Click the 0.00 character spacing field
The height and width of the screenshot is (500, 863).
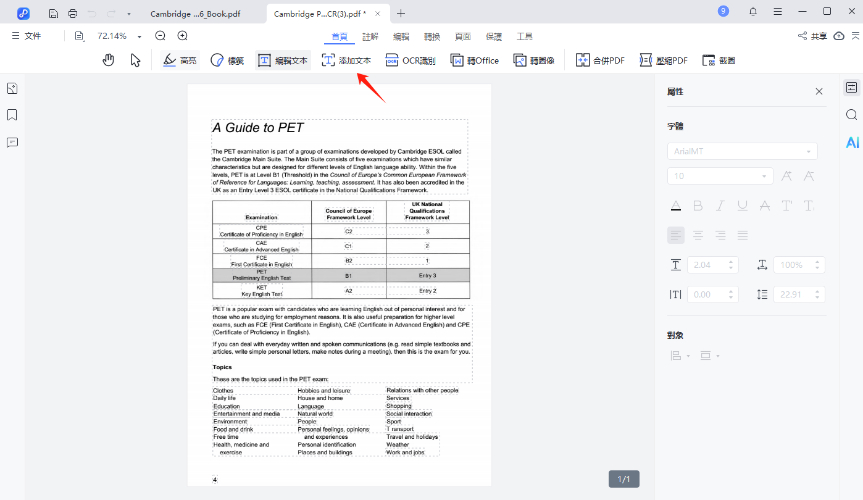(x=713, y=295)
